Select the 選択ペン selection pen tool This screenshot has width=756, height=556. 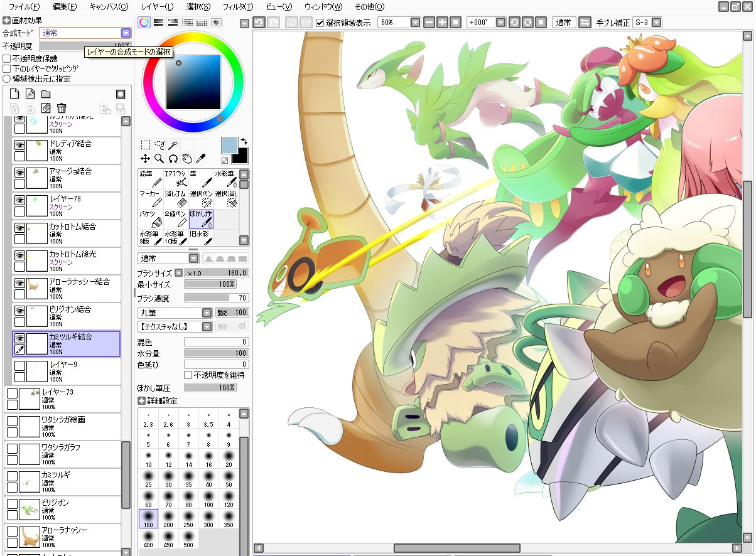(200, 199)
